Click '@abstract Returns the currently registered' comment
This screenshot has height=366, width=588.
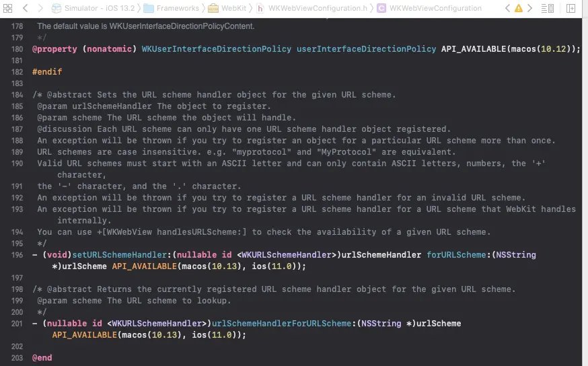(x=274, y=289)
